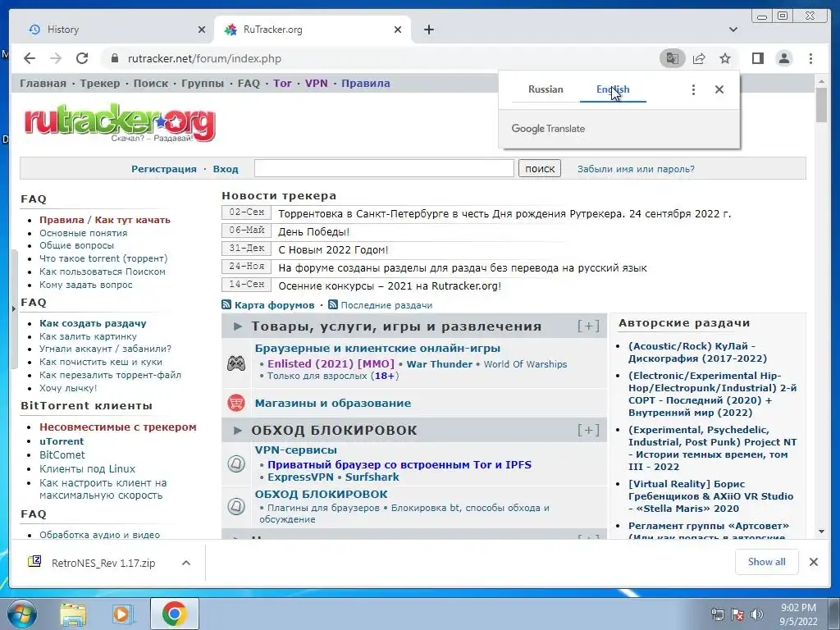Viewport: 840px width, 630px height.
Task: Click inside the site search field
Action: click(384, 168)
